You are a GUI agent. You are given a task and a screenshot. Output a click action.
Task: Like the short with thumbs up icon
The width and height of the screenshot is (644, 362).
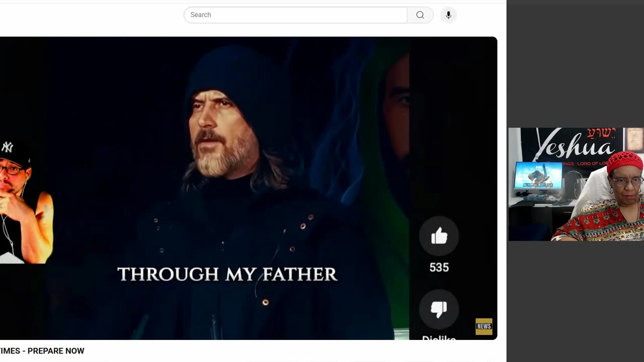[x=439, y=236]
